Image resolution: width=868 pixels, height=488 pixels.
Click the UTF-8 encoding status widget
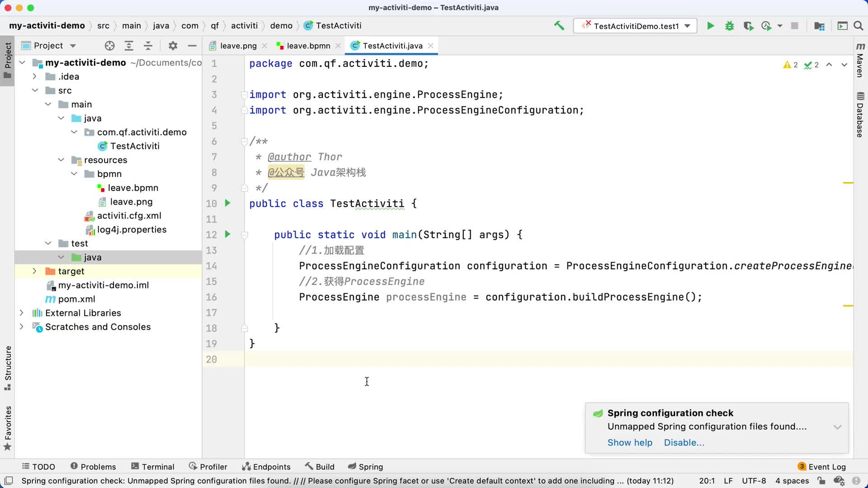click(x=754, y=481)
